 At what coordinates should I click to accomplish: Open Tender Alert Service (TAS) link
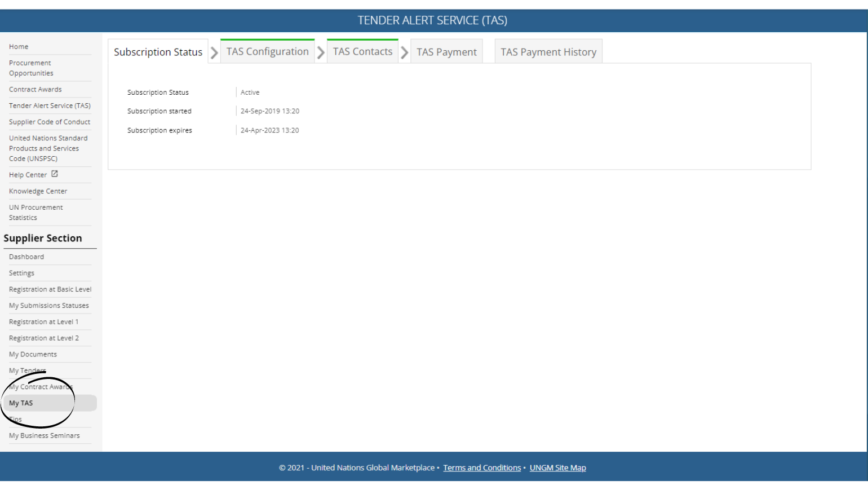point(50,106)
